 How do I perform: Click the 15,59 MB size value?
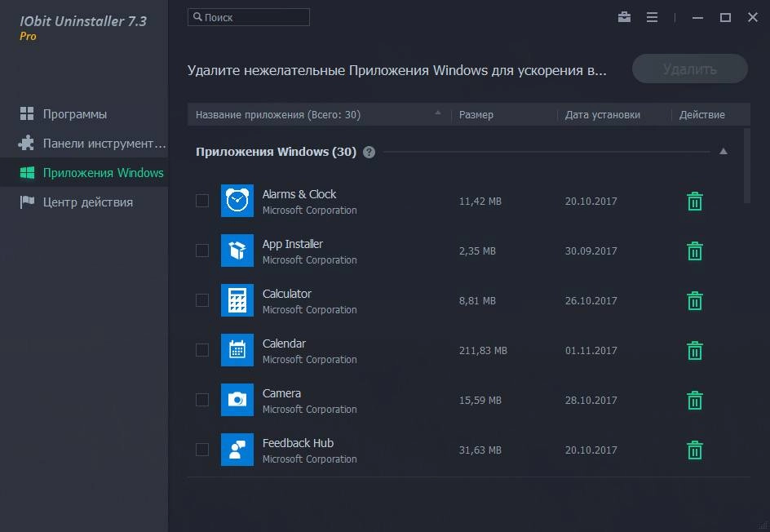(x=480, y=400)
